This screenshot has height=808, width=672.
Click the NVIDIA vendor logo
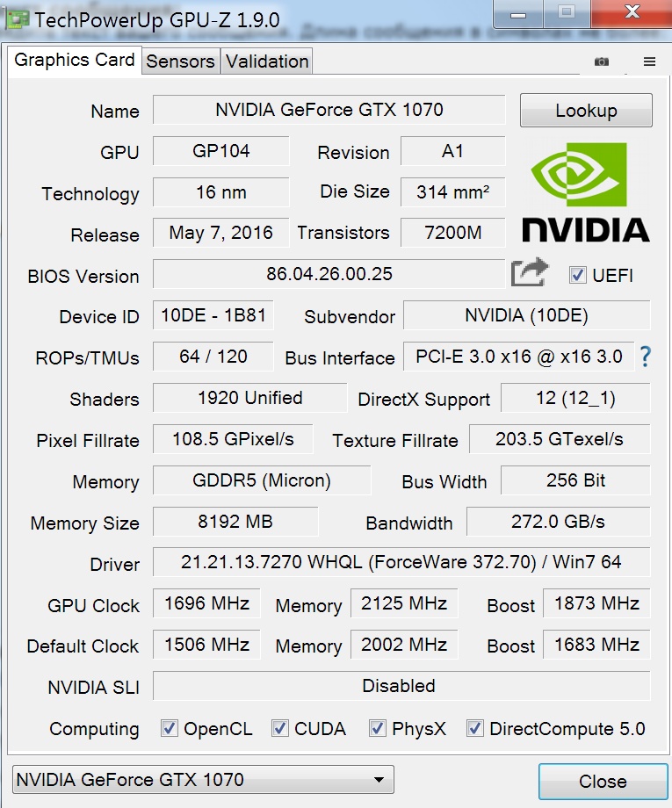click(586, 192)
